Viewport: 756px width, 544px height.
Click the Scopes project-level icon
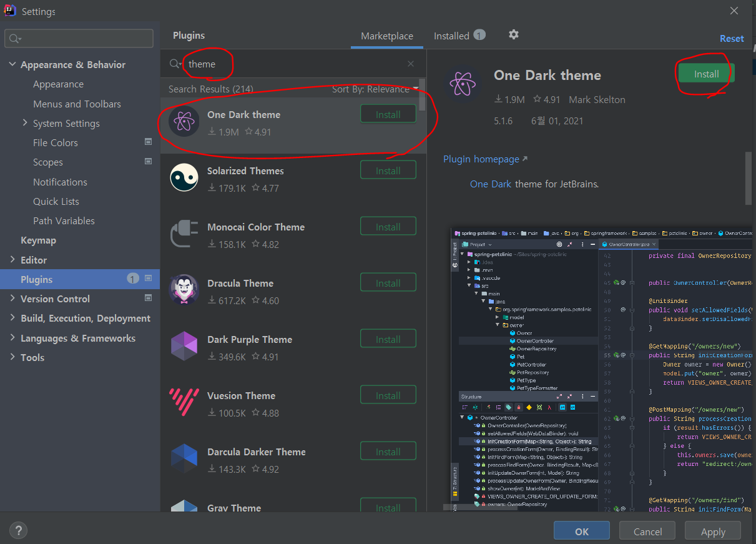pos(148,162)
